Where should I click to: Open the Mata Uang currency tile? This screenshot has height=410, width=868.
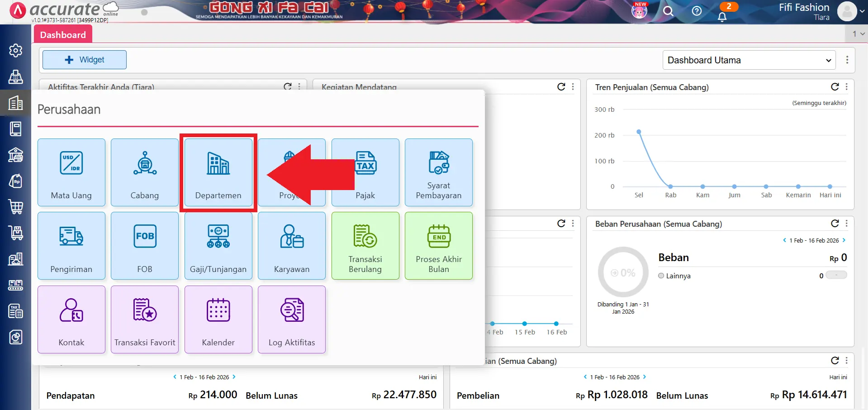pyautogui.click(x=71, y=172)
